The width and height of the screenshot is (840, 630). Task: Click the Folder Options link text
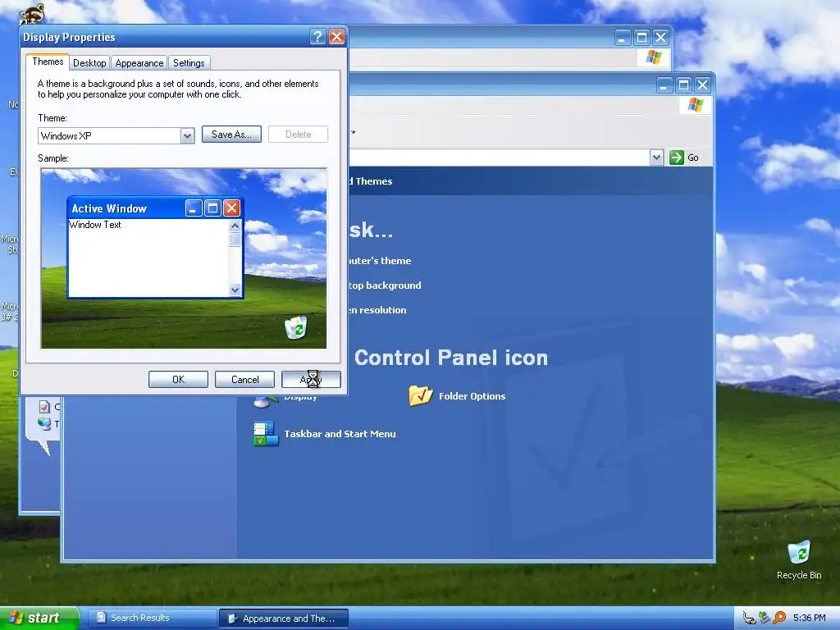tap(472, 396)
